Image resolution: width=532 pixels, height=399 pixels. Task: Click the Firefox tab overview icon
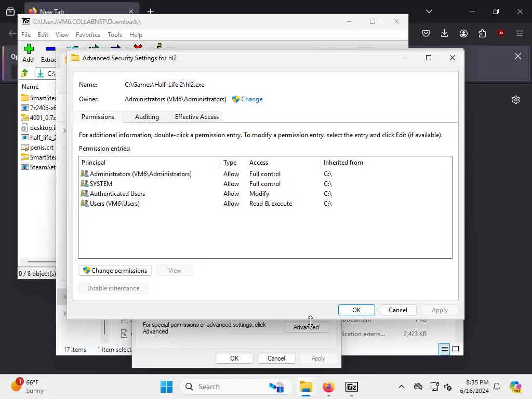10,11
